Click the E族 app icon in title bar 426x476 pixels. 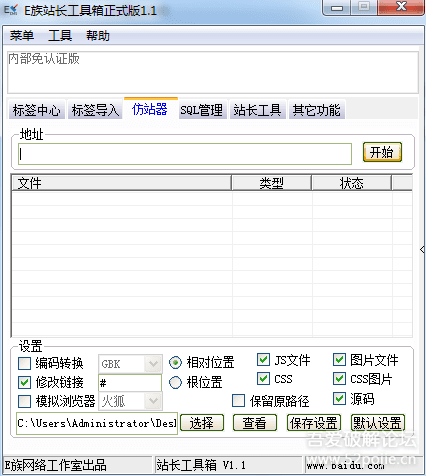11,10
